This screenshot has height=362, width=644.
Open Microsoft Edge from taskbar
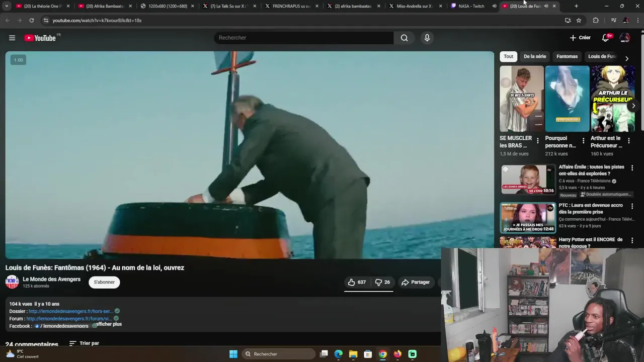click(339, 354)
